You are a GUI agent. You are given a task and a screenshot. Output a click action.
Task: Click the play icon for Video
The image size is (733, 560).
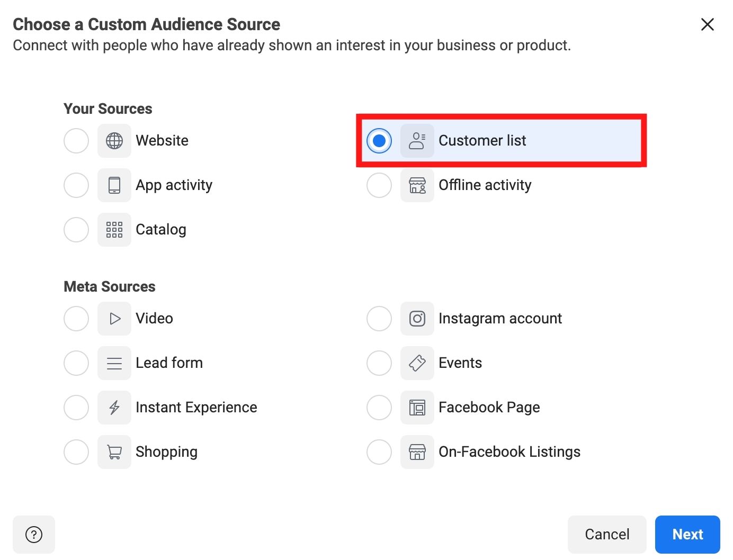point(114,319)
